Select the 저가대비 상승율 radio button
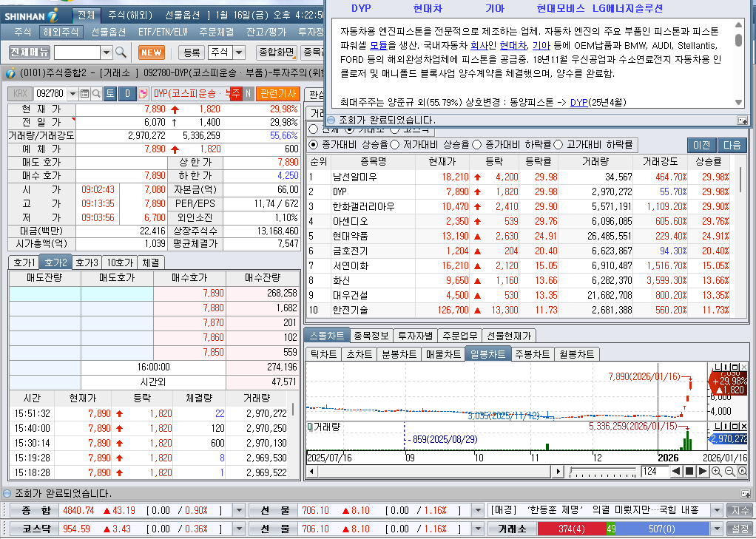The image size is (756, 539). point(394,144)
